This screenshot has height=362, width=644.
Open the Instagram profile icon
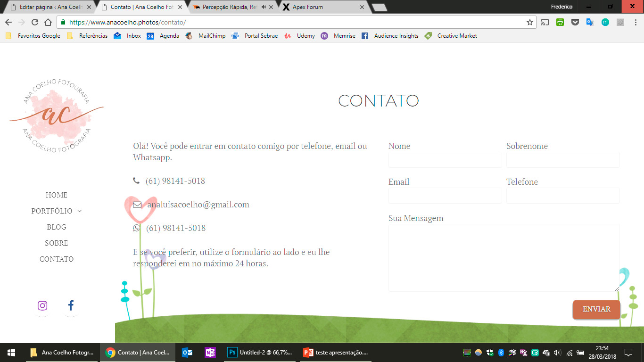[x=42, y=305]
